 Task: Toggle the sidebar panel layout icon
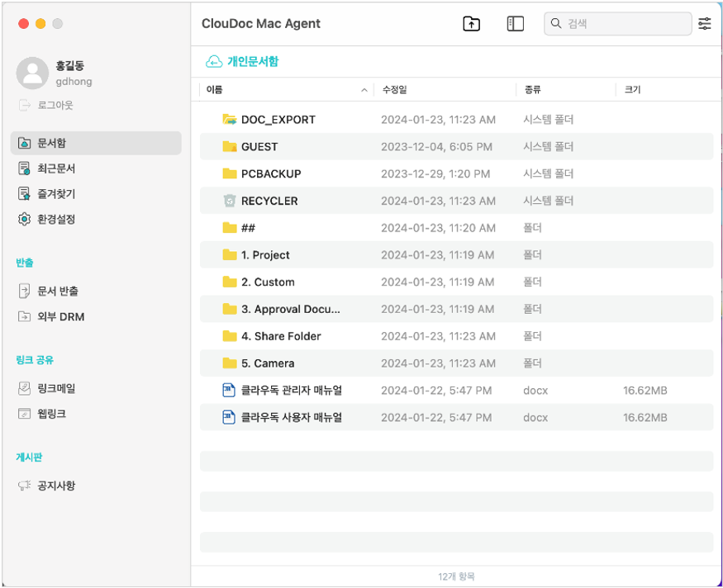[515, 23]
